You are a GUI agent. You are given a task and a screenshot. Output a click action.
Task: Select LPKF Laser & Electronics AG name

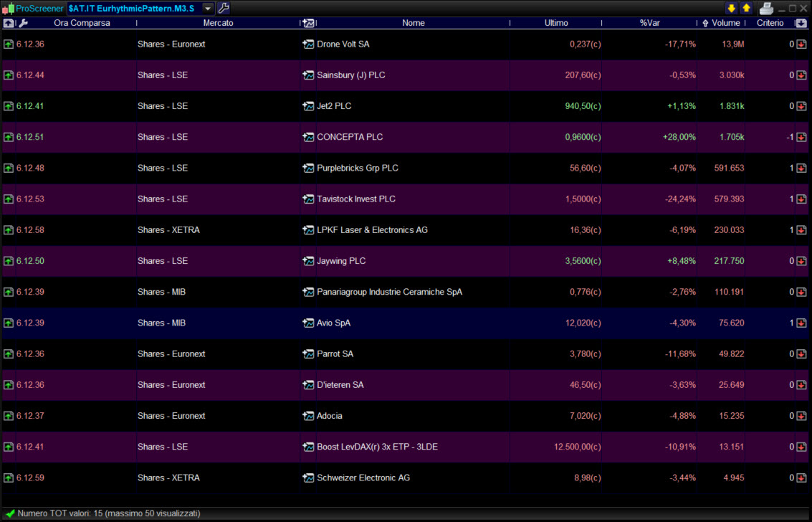click(373, 230)
